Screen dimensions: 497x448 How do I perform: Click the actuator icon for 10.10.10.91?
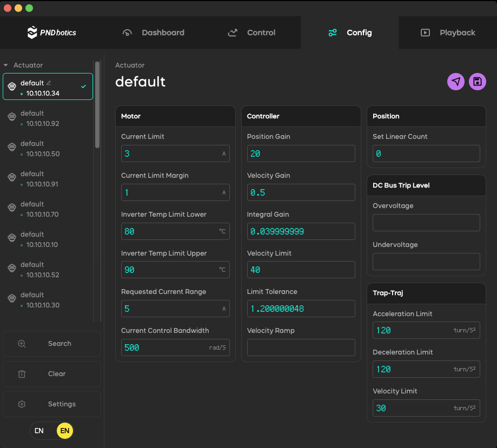[x=12, y=177]
